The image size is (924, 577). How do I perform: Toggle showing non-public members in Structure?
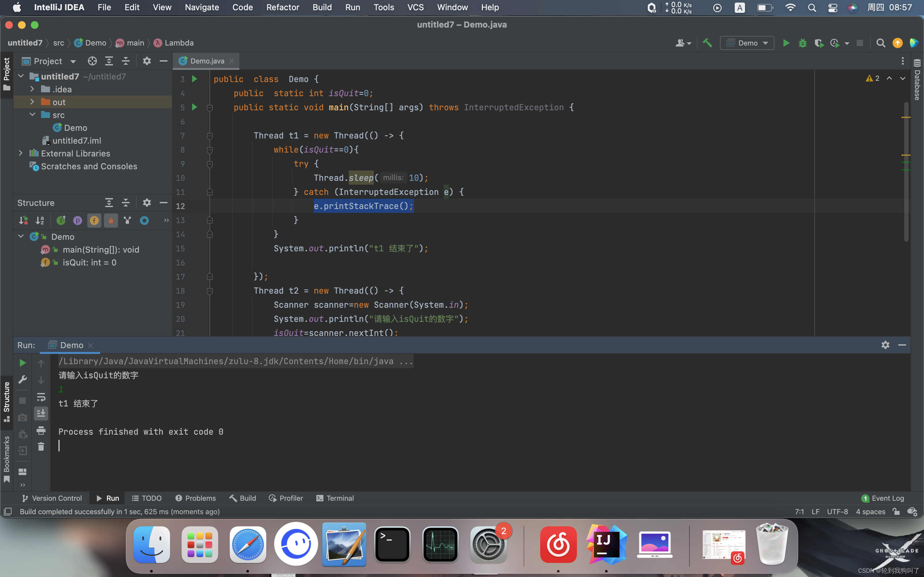click(x=111, y=220)
